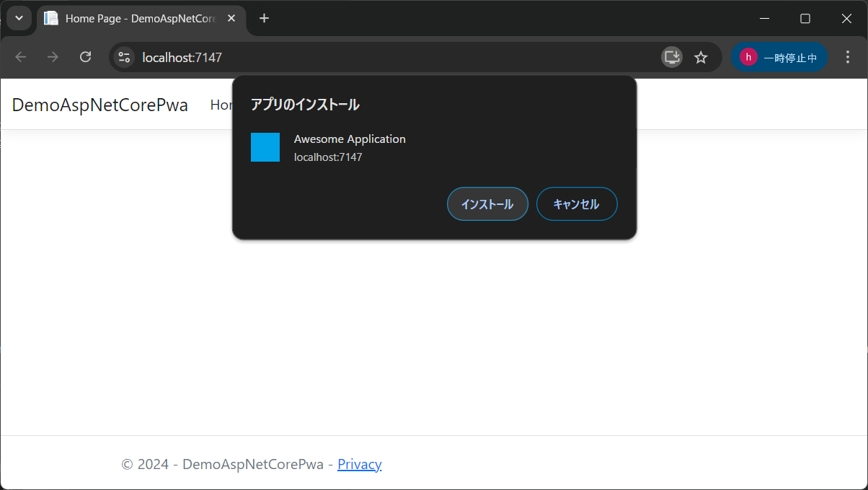Viewport: 868px width, 490px height.
Task: Click the install app icon in the address bar
Action: 672,57
